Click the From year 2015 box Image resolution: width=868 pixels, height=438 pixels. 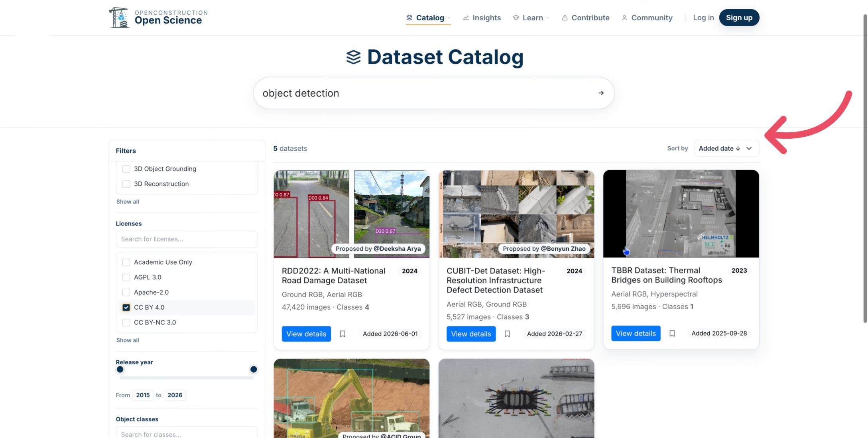click(x=143, y=395)
